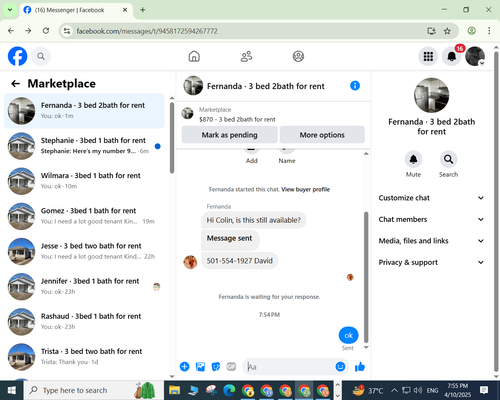Open Jesse 3 bed two bath chat
This screenshot has height=400, width=500.
(85, 251)
